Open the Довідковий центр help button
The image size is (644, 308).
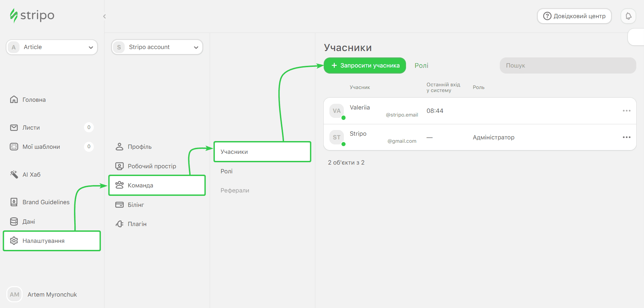pos(574,16)
